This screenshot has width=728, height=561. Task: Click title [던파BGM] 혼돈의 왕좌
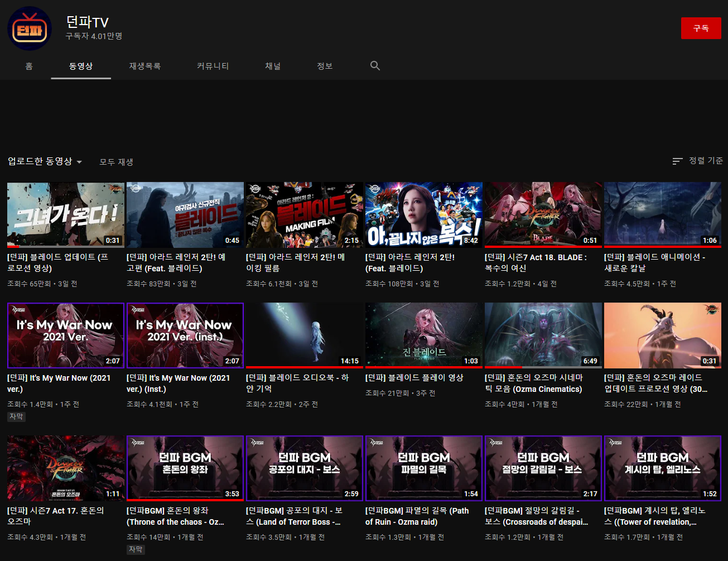(x=175, y=516)
